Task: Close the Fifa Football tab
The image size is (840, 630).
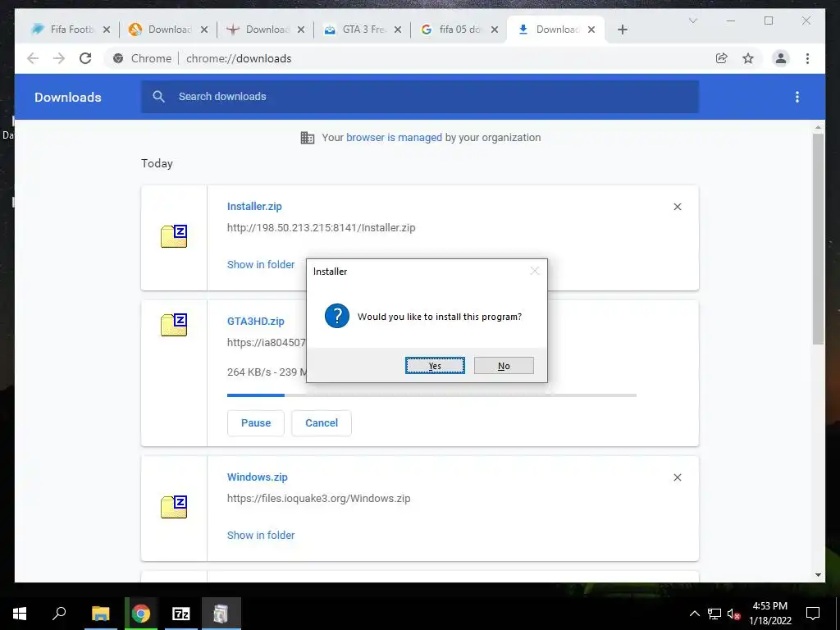Action: [x=107, y=30]
